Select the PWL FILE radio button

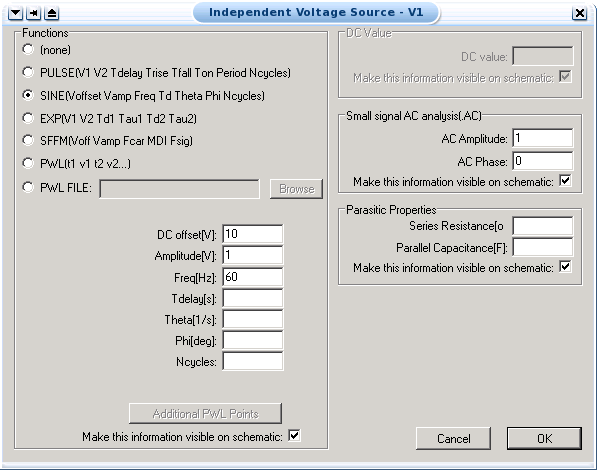pyautogui.click(x=28, y=187)
